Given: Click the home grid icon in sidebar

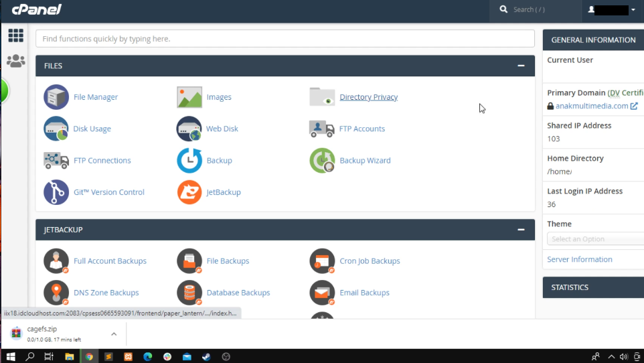Looking at the screenshot, I should click(x=15, y=35).
